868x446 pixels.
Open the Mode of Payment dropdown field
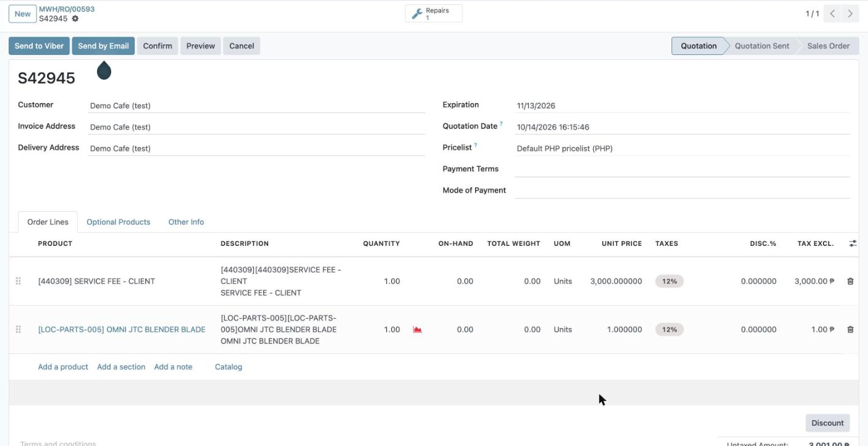click(x=682, y=191)
